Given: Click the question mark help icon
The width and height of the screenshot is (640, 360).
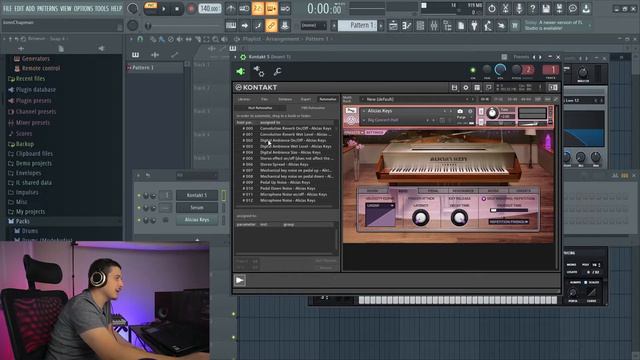Looking at the screenshot, I should tap(532, 9).
